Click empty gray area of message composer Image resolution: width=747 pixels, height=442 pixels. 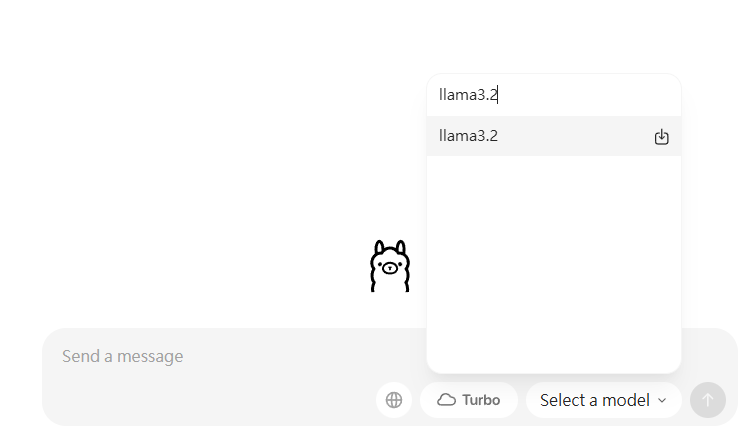(200, 398)
